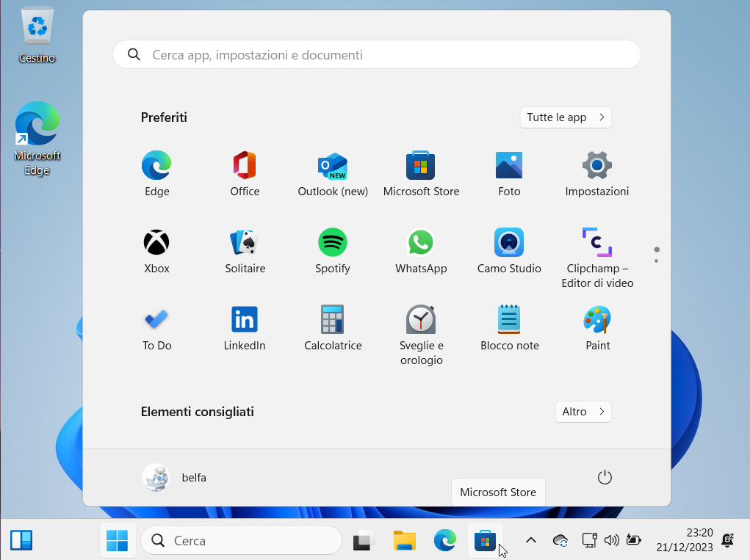The height and width of the screenshot is (560, 750).
Task: Open Sveglie e orologio app
Action: pyautogui.click(x=421, y=335)
